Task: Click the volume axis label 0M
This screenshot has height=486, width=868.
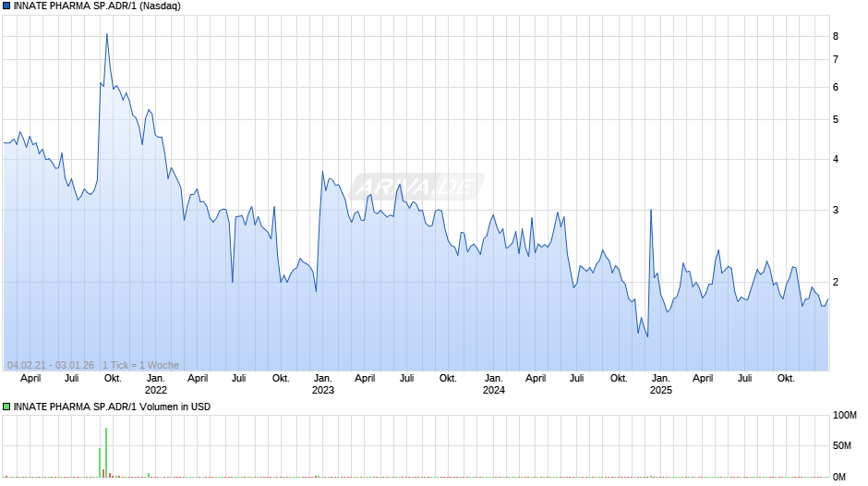Action: 839,477
